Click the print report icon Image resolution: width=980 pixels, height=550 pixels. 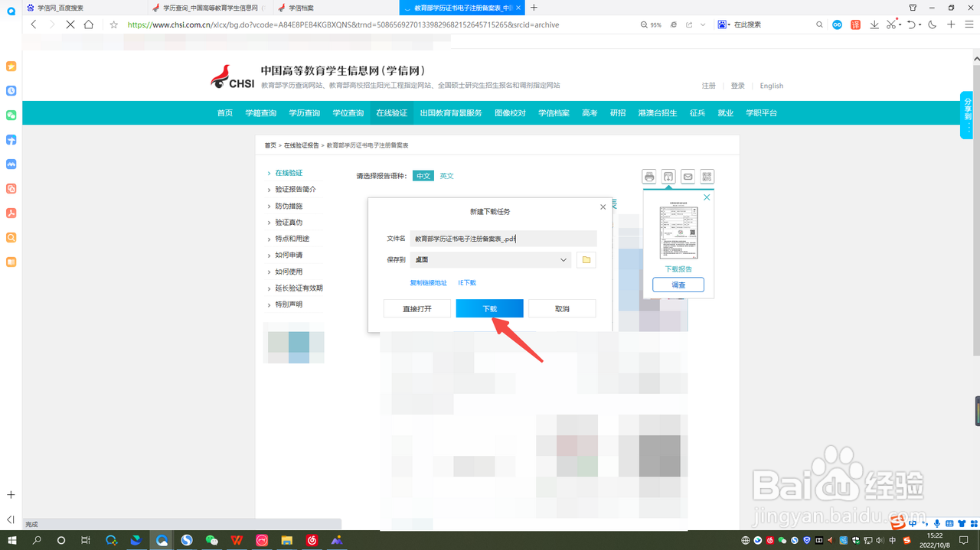point(648,177)
